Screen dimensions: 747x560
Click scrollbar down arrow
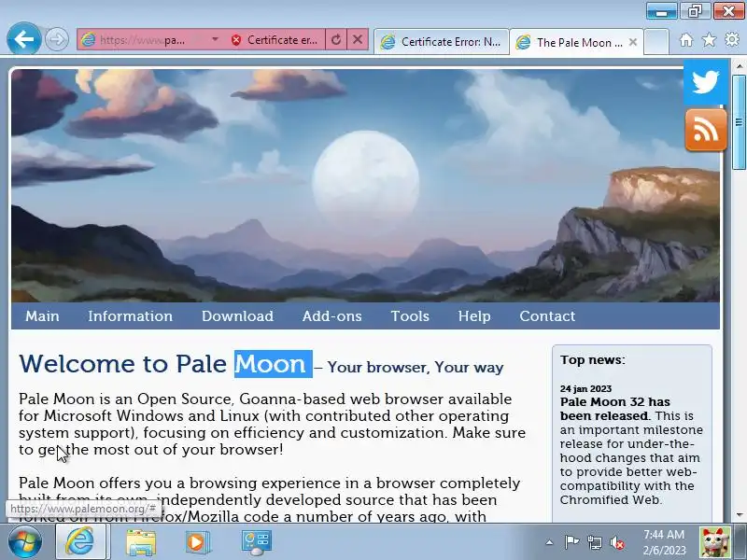(x=740, y=515)
